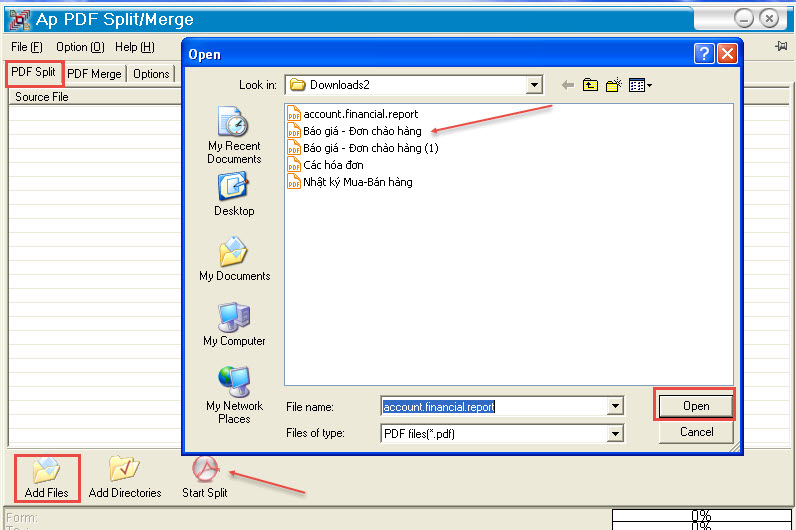Image resolution: width=796 pixels, height=530 pixels.
Task: Open the Help (H) menu
Action: point(135,47)
